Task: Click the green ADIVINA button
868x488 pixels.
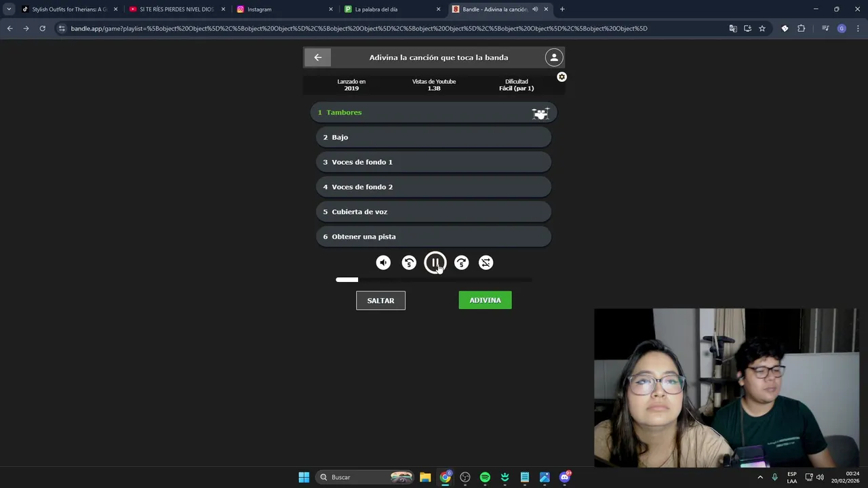Action: tap(485, 300)
